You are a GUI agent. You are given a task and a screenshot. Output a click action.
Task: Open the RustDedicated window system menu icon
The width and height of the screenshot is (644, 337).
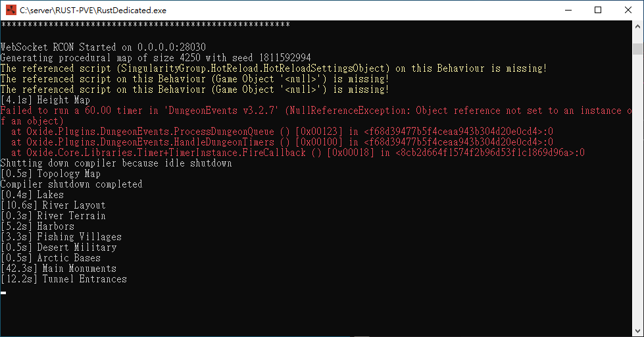click(x=11, y=10)
